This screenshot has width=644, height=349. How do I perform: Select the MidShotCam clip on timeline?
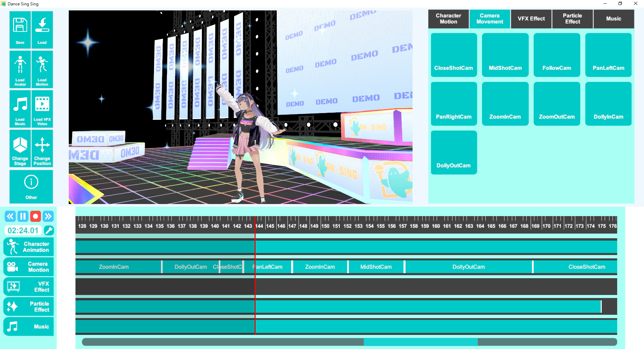tap(376, 267)
